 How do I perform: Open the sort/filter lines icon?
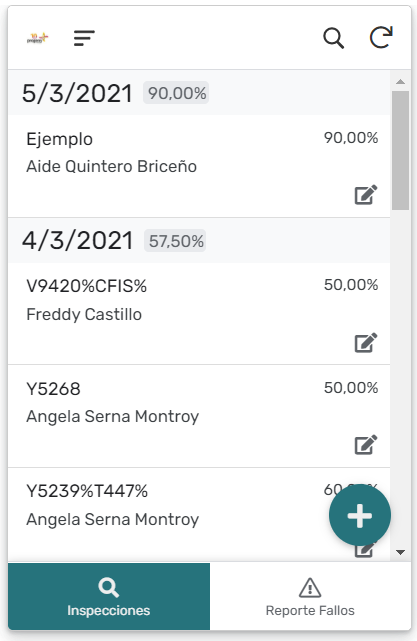pos(84,38)
